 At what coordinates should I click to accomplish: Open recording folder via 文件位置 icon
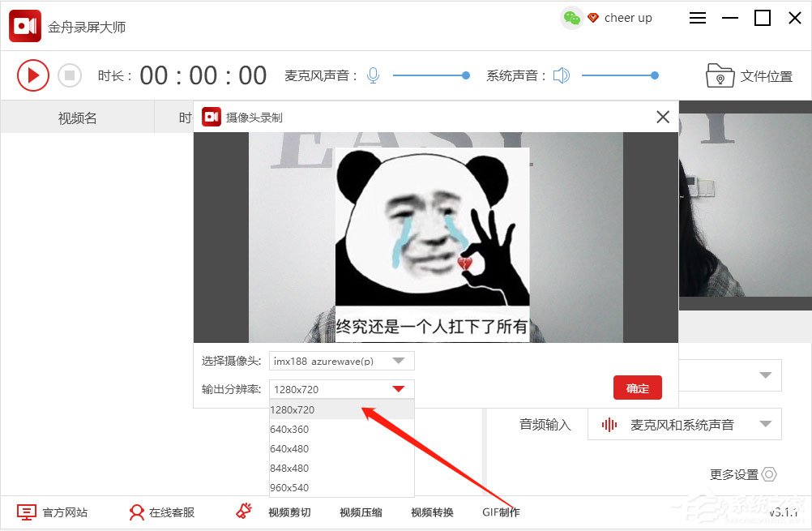[x=720, y=75]
